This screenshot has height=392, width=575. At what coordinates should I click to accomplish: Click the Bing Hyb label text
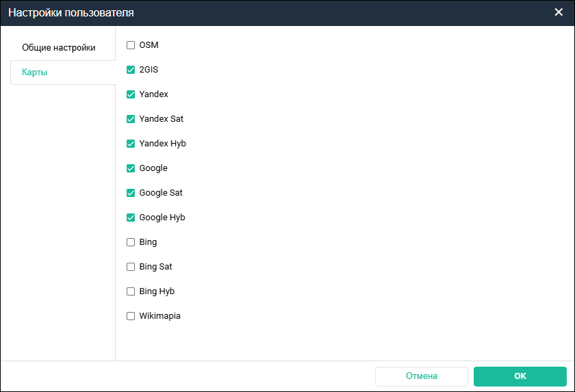coord(157,291)
